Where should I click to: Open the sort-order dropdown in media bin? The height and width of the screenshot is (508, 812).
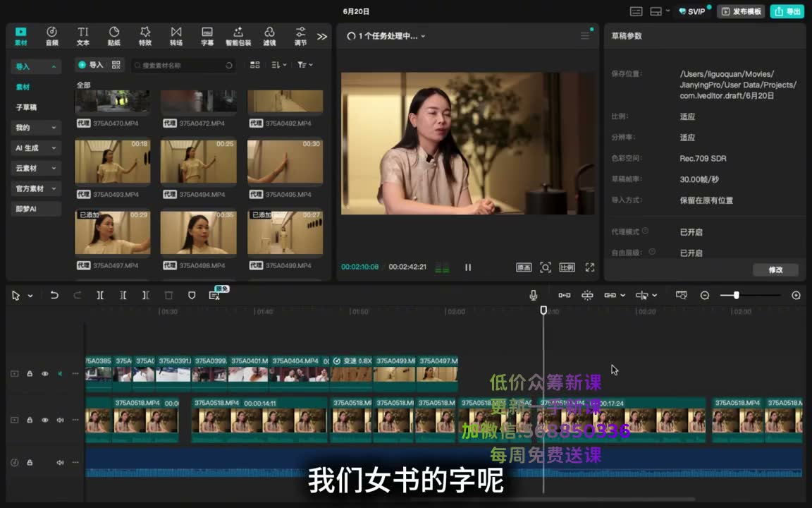coord(278,65)
